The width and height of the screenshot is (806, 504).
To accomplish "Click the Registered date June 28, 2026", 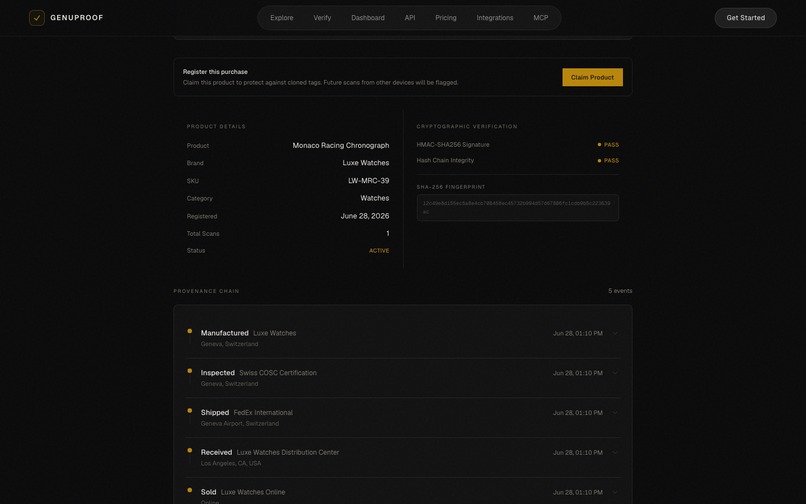I will (364, 216).
